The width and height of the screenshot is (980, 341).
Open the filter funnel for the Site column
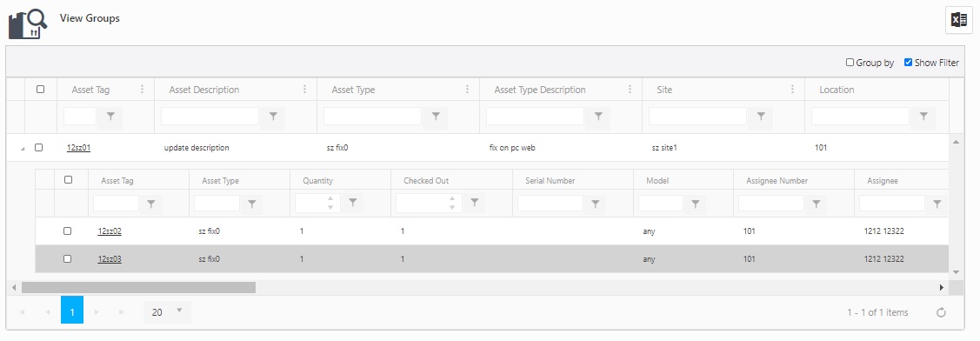click(x=761, y=117)
